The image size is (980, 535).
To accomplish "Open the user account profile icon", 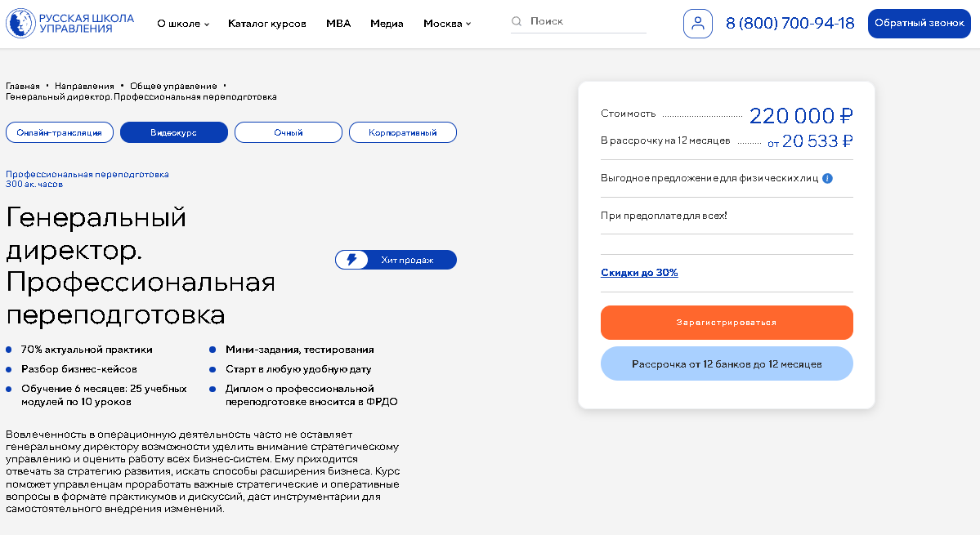I will pyautogui.click(x=697, y=24).
